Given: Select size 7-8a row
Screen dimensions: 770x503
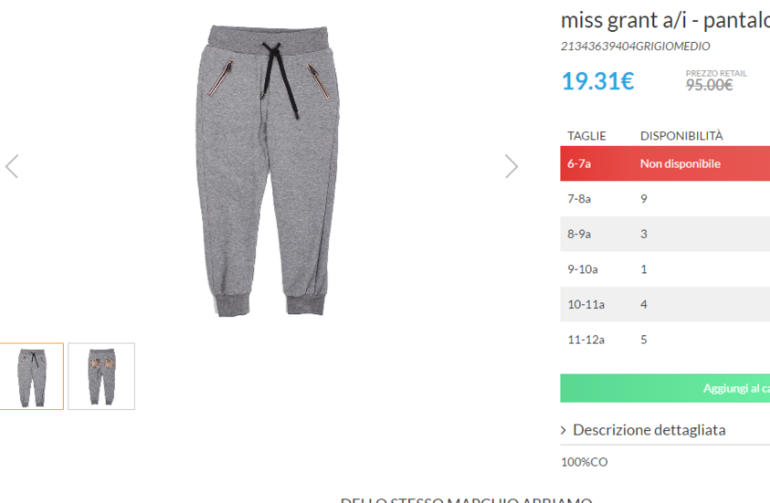Looking at the screenshot, I should tap(665, 198).
